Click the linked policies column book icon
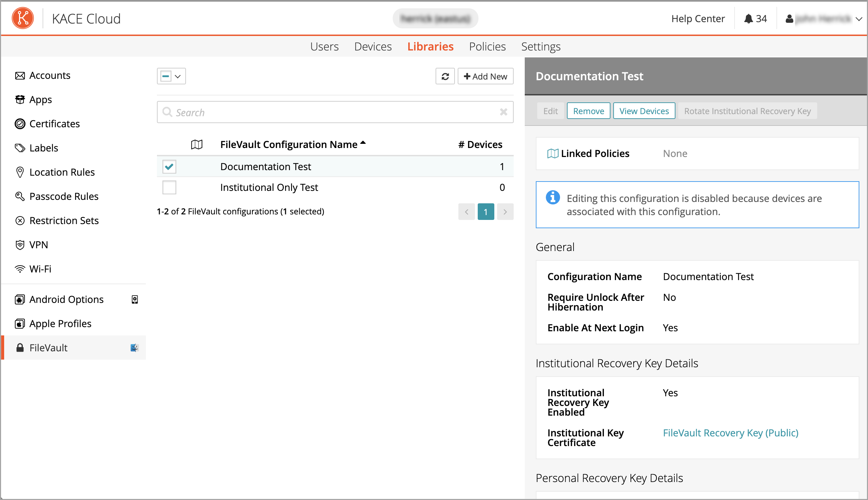 tap(197, 145)
